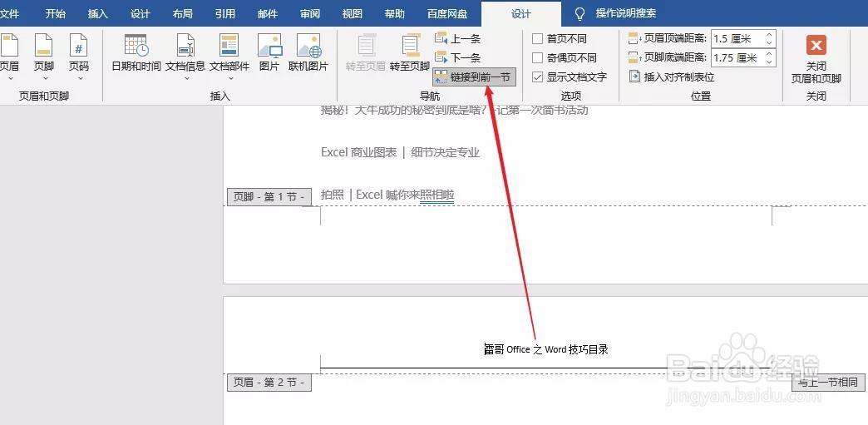This screenshot has width=868, height=425.
Task: Uncheck the 显示文档文字 checkbox
Action: click(x=537, y=77)
